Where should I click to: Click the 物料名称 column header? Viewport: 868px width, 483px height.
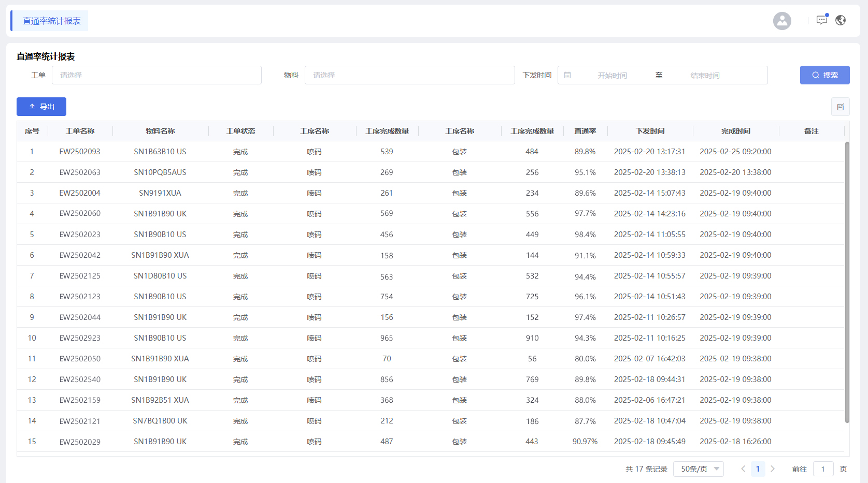coord(160,131)
